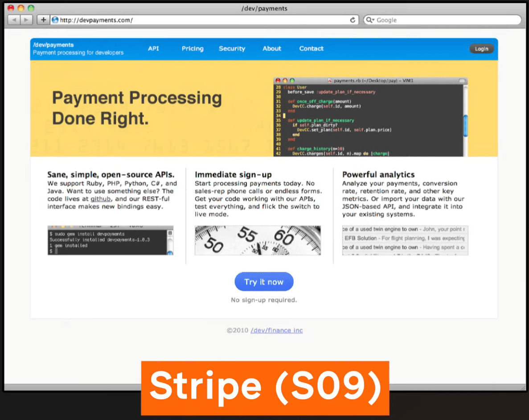Click the VIM window scrollbar handle
The image size is (529, 420).
(466, 126)
